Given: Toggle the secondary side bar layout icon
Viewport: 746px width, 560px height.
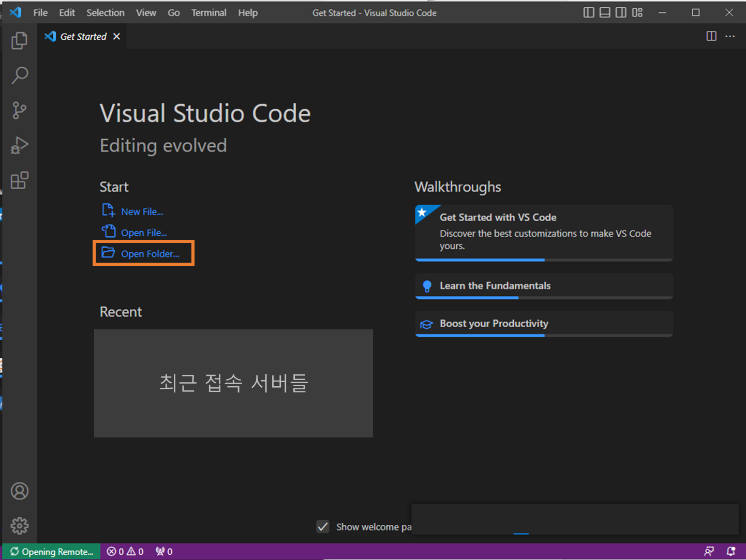Looking at the screenshot, I should pyautogui.click(x=621, y=12).
